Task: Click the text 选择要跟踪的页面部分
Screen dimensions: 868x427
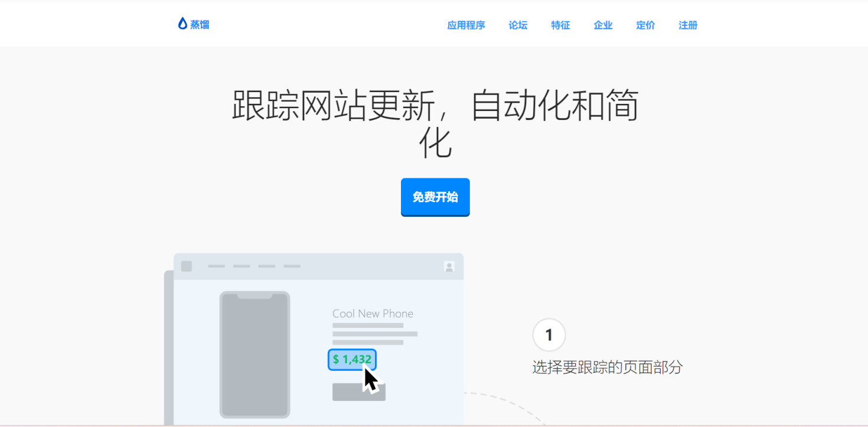Action: pos(607,367)
